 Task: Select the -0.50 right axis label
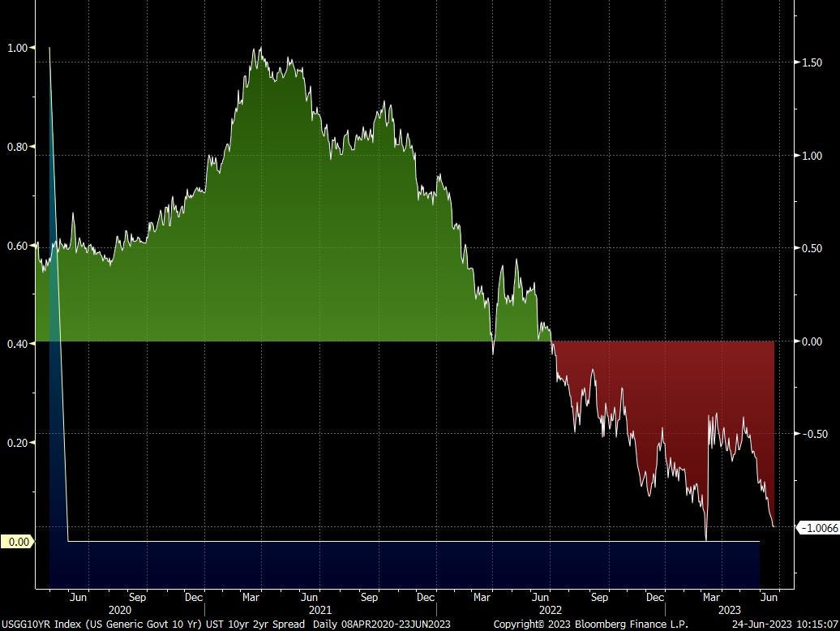[814, 434]
